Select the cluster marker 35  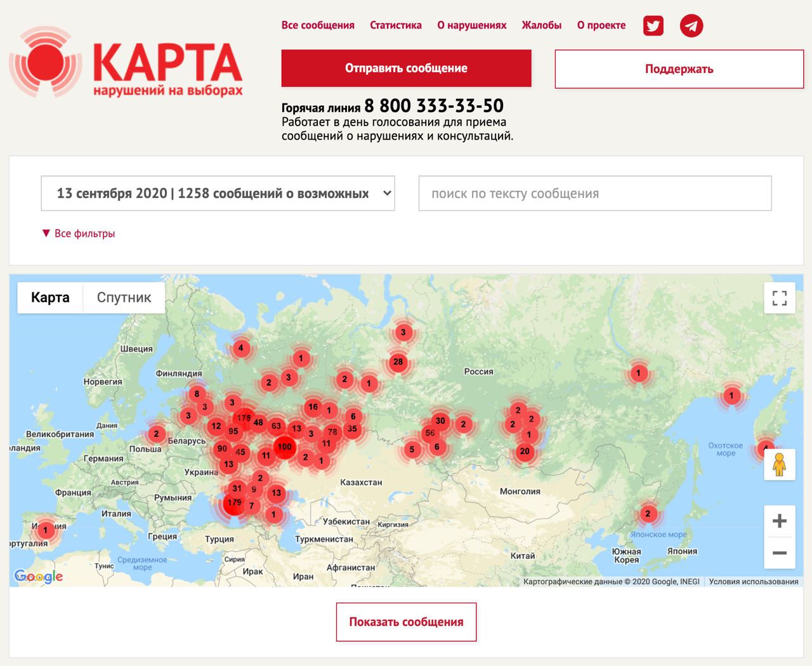pos(352,429)
